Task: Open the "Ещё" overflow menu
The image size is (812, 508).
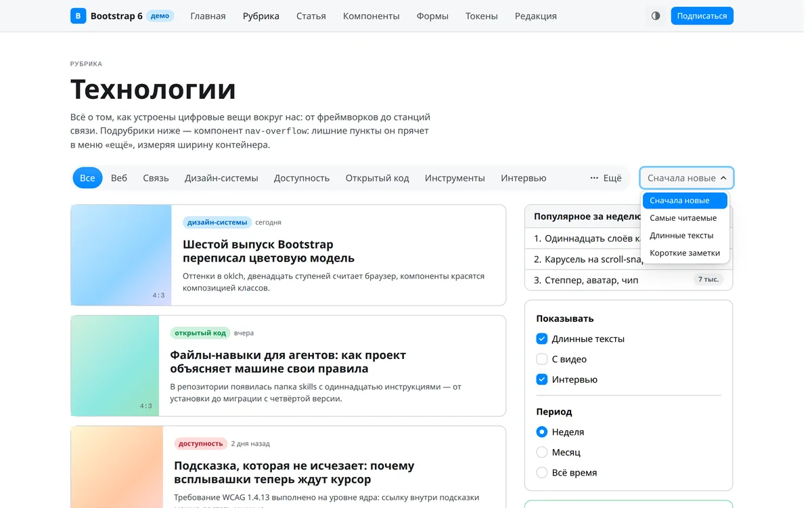Action: coord(606,178)
